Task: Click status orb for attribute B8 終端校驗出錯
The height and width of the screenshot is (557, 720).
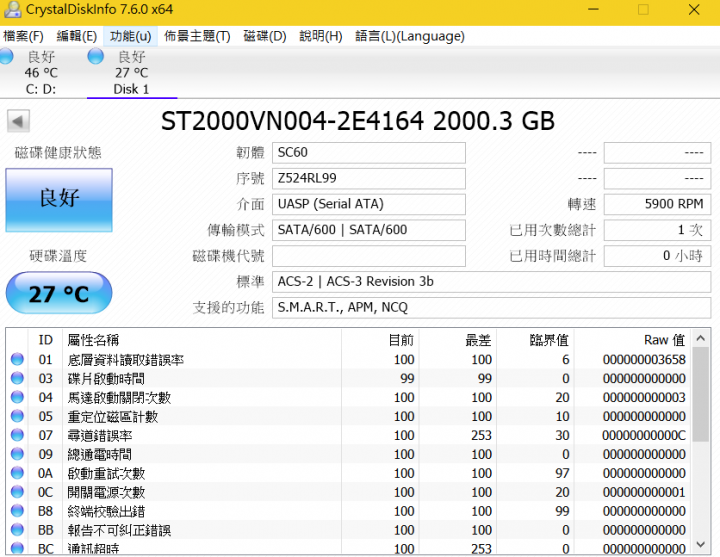Action: pyautogui.click(x=17, y=511)
